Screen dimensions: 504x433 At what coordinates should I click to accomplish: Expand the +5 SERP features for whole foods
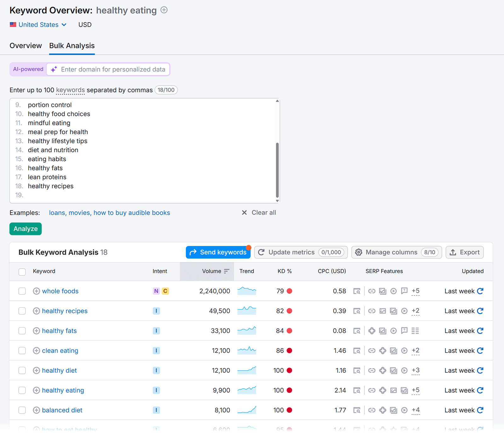click(x=415, y=291)
